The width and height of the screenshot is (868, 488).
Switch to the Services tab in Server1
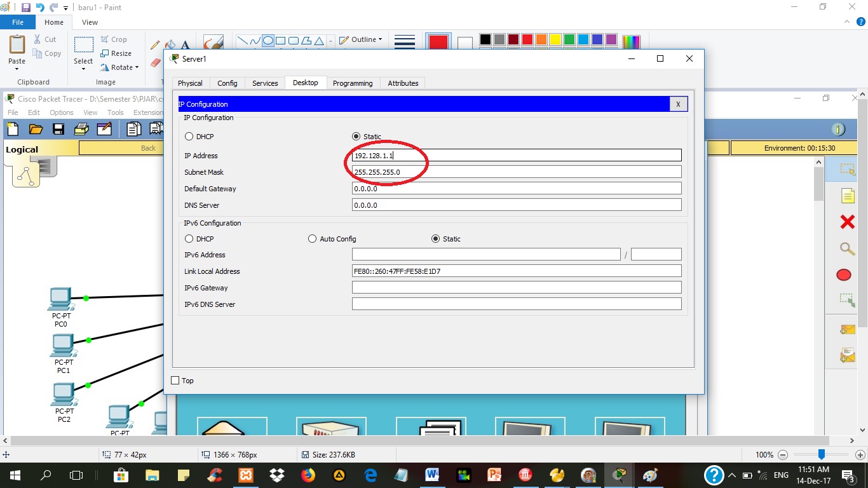point(264,83)
